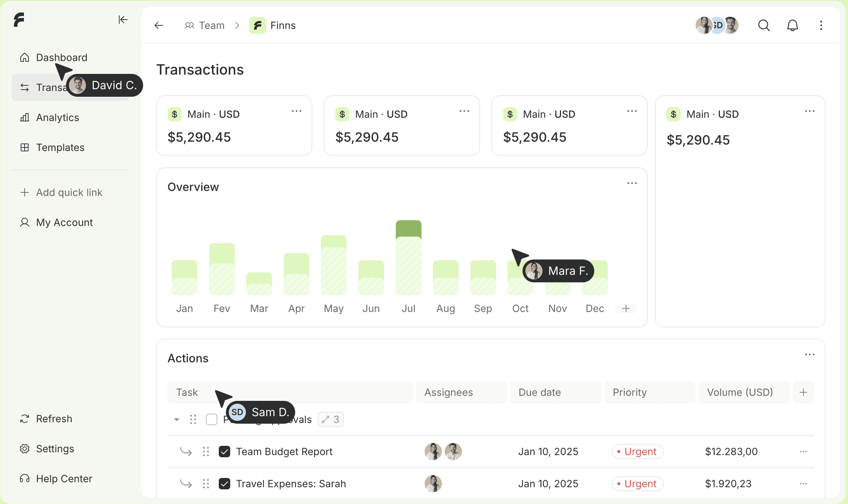Tick the parent task group checkbox

pos(212,419)
